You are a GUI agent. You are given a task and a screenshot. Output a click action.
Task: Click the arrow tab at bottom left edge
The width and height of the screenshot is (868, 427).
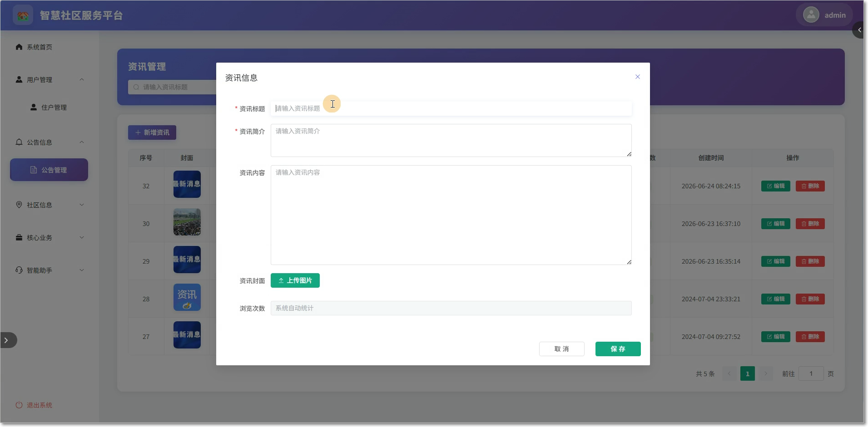click(x=8, y=340)
